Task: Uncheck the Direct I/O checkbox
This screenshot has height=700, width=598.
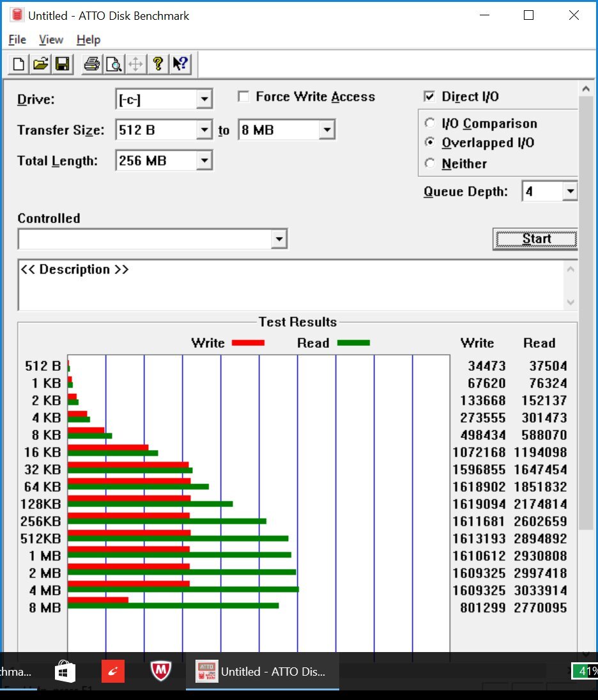Action: 429,97
